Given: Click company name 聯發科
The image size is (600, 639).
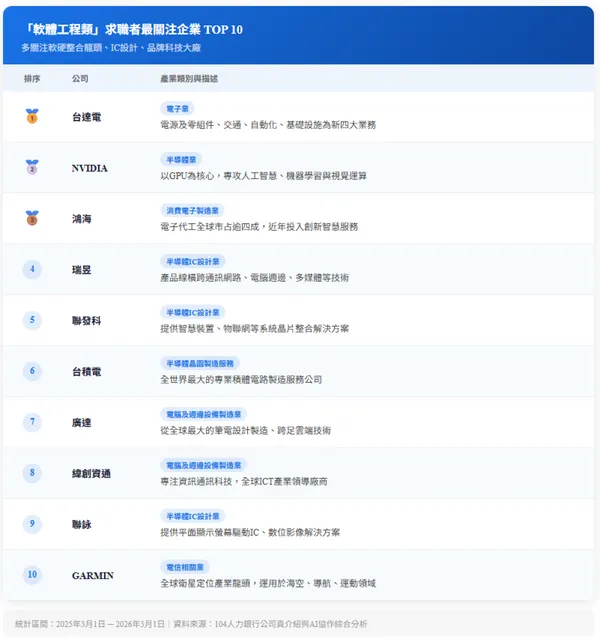Looking at the screenshot, I should coord(86,321).
